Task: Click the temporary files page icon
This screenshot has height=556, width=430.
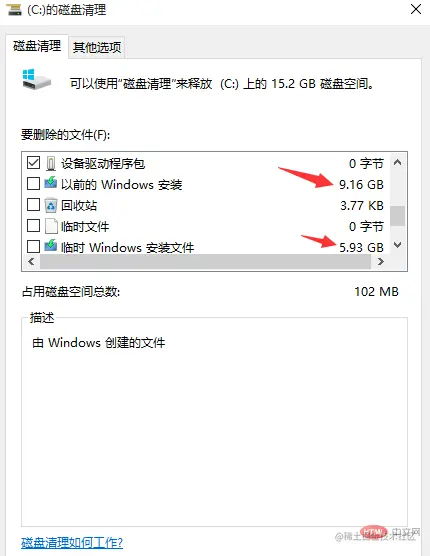Action: click(51, 226)
